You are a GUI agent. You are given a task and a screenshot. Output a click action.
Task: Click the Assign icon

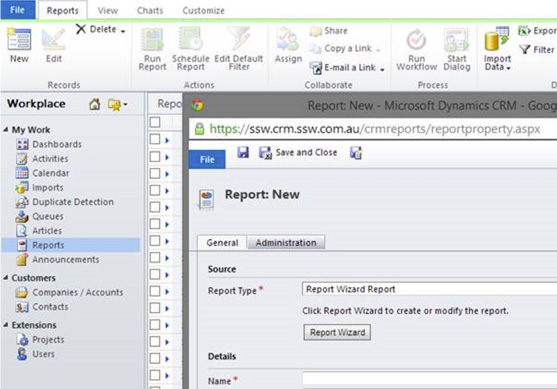[x=288, y=39]
